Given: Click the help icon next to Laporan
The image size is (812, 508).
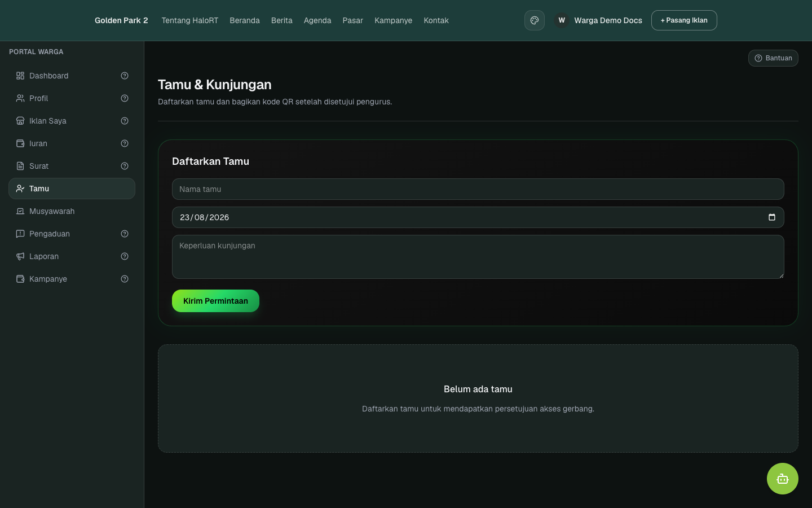Looking at the screenshot, I should click(125, 256).
